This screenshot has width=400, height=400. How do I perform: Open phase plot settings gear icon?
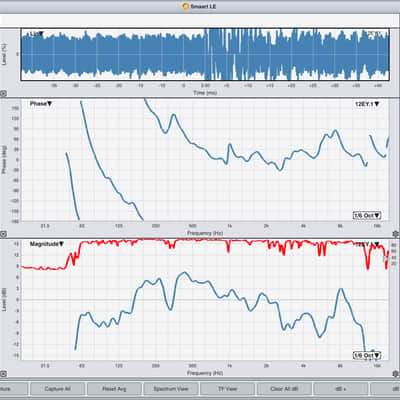coord(396,234)
